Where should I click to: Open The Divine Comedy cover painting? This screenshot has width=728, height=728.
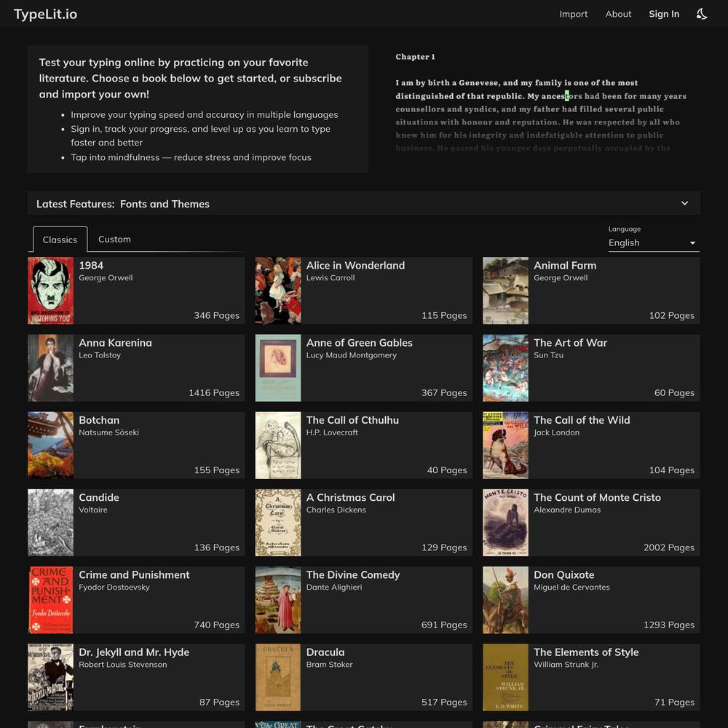[x=278, y=600]
